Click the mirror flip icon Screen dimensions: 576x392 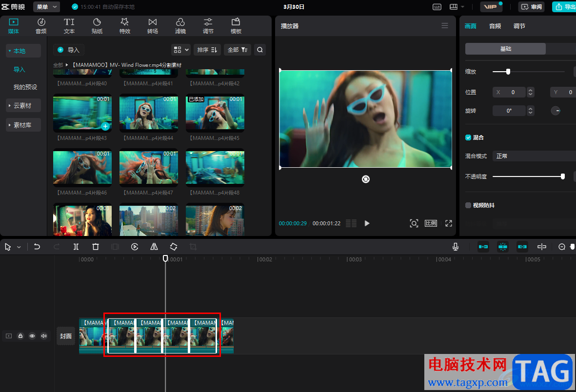pos(154,247)
